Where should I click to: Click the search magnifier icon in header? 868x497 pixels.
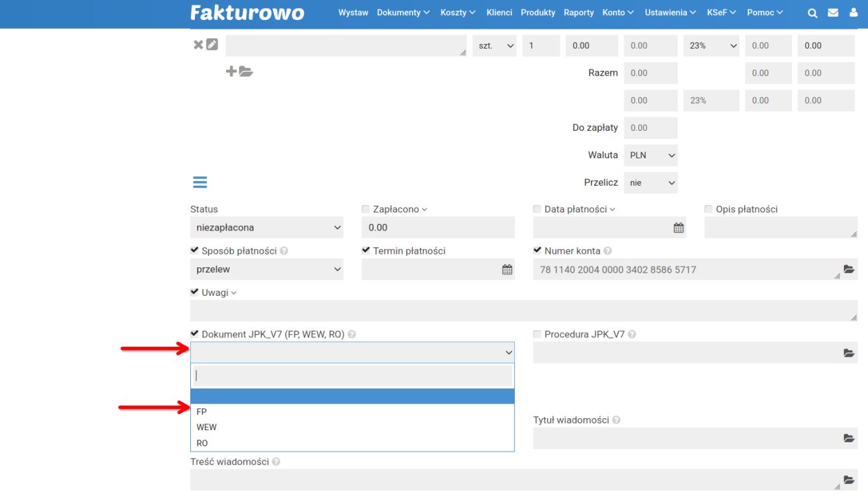(x=812, y=13)
